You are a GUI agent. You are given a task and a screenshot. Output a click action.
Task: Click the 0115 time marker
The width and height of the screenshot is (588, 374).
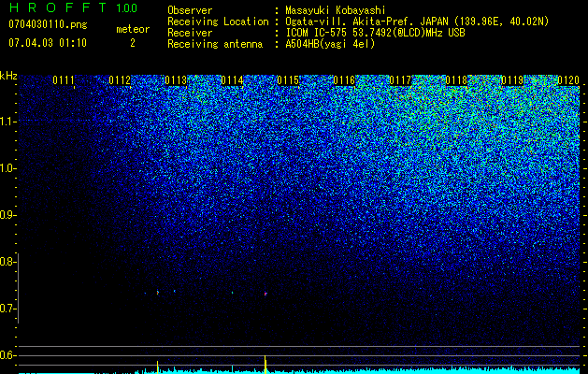pyautogui.click(x=288, y=80)
